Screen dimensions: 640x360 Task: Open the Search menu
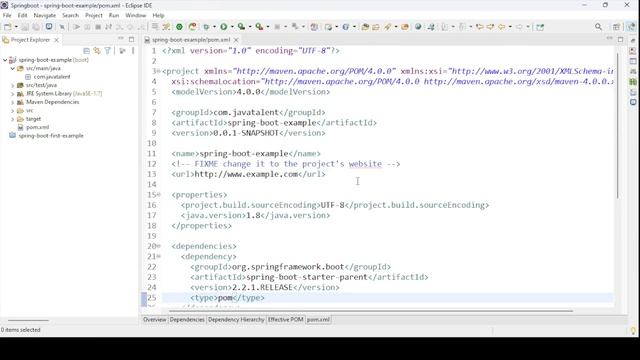click(70, 15)
